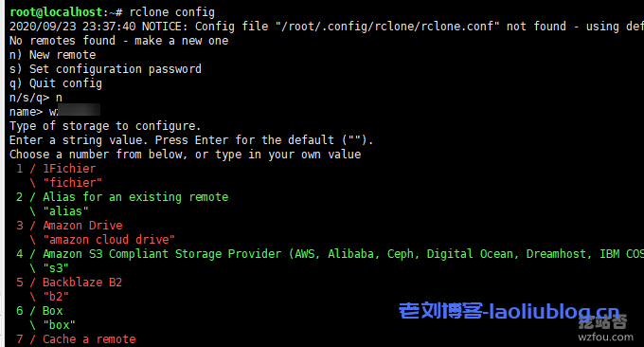Click the 'q) Quit config' option line
This screenshot has width=644, height=347.
click(56, 83)
